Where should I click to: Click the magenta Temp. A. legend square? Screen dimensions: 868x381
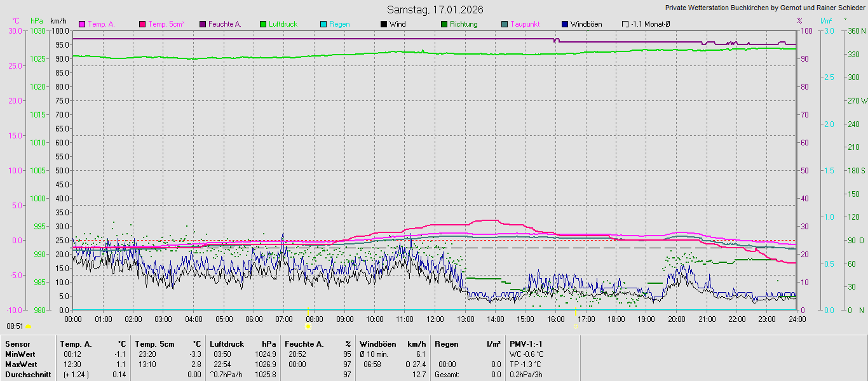point(82,24)
